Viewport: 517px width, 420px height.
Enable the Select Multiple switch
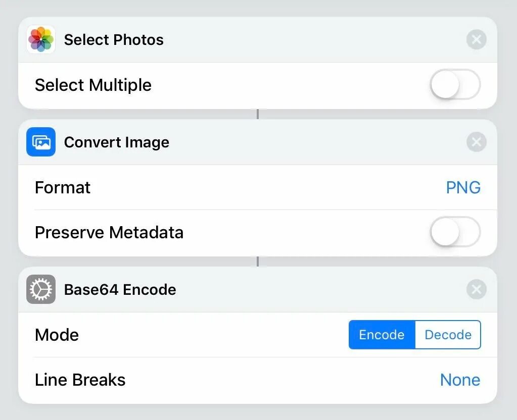point(455,85)
